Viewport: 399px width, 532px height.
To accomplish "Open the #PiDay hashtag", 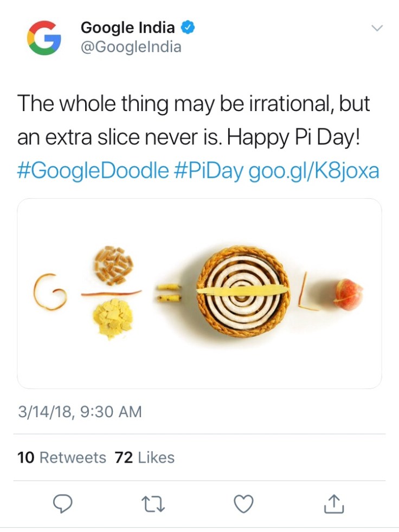I will [208, 171].
